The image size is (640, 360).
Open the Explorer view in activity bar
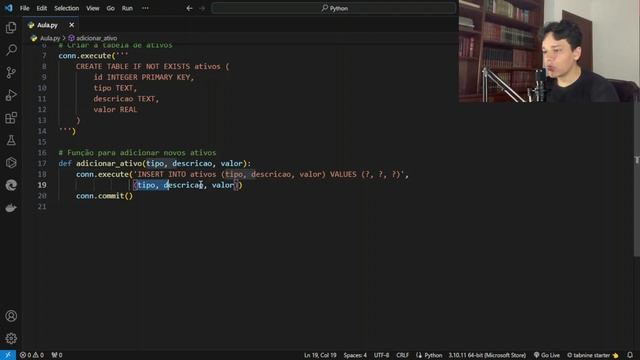click(11, 27)
